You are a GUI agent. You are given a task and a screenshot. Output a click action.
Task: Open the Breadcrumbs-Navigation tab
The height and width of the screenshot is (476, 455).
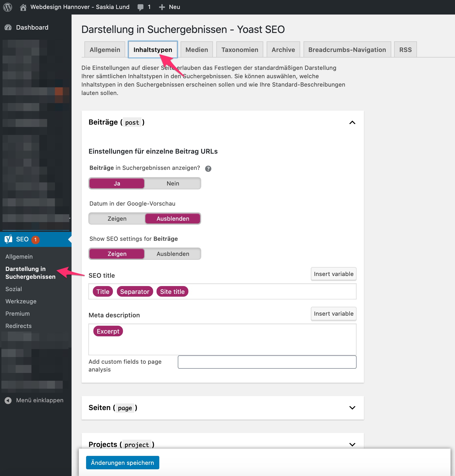point(347,50)
